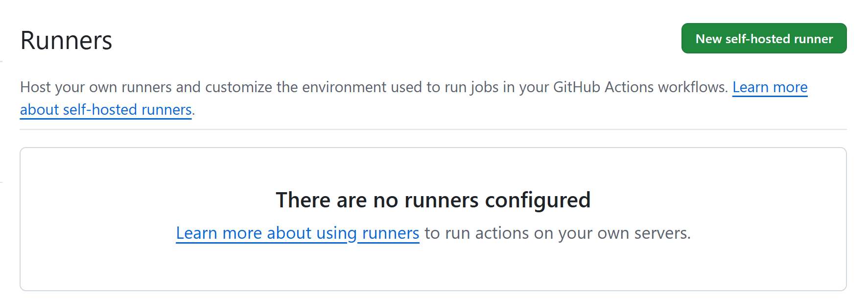This screenshot has height=301, width=868.
Task: Click the word 'runners' in the using runners link
Action: [391, 233]
